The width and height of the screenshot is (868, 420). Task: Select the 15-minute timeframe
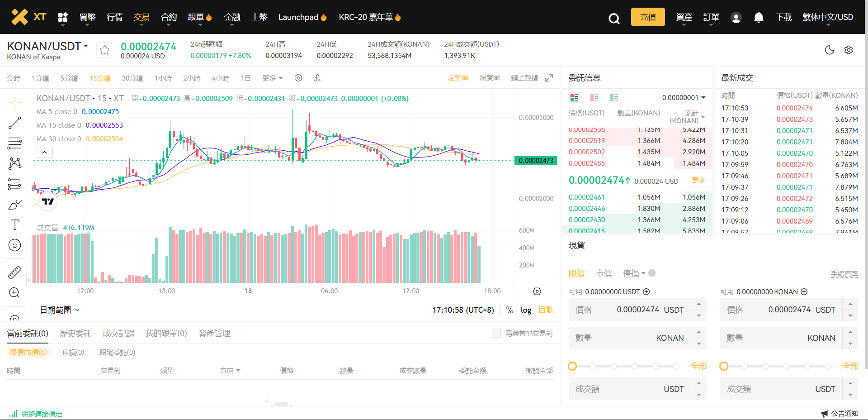(100, 78)
